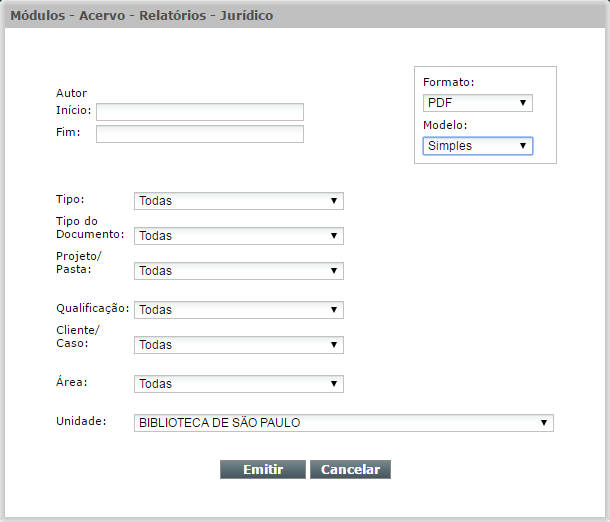Open the Formato dropdown showing PDF
Screen dimensions: 610x522
478,103
